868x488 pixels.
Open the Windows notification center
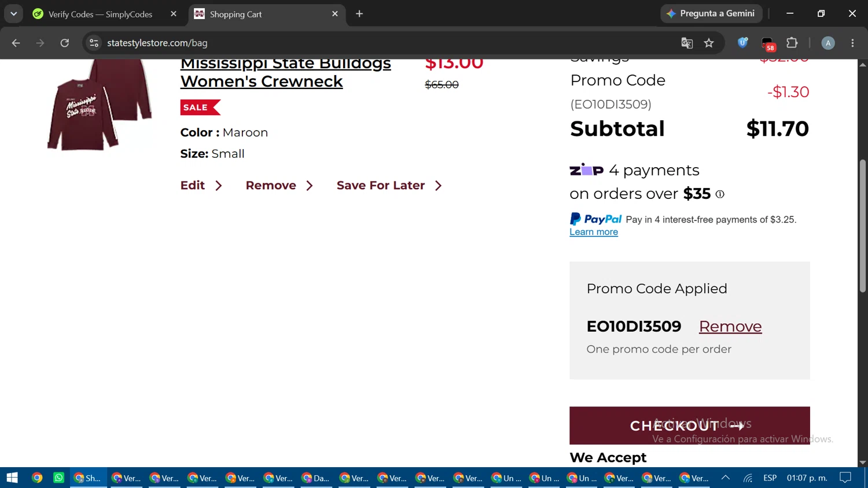(x=845, y=478)
